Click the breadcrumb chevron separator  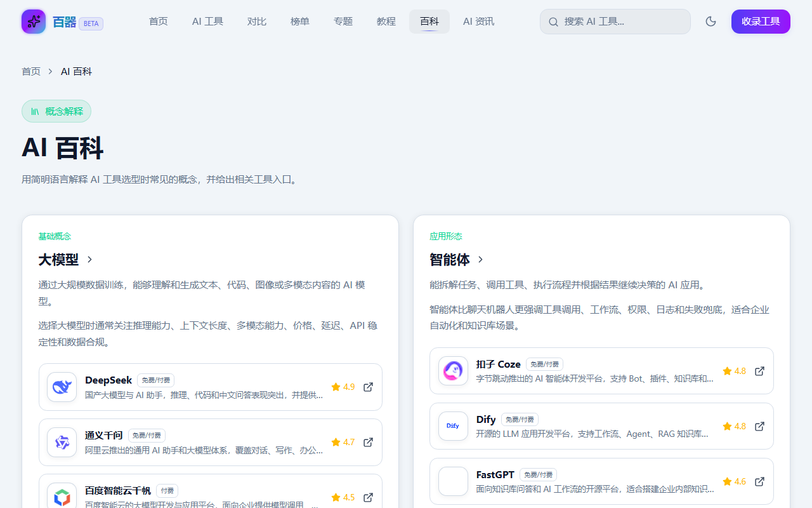coord(51,71)
